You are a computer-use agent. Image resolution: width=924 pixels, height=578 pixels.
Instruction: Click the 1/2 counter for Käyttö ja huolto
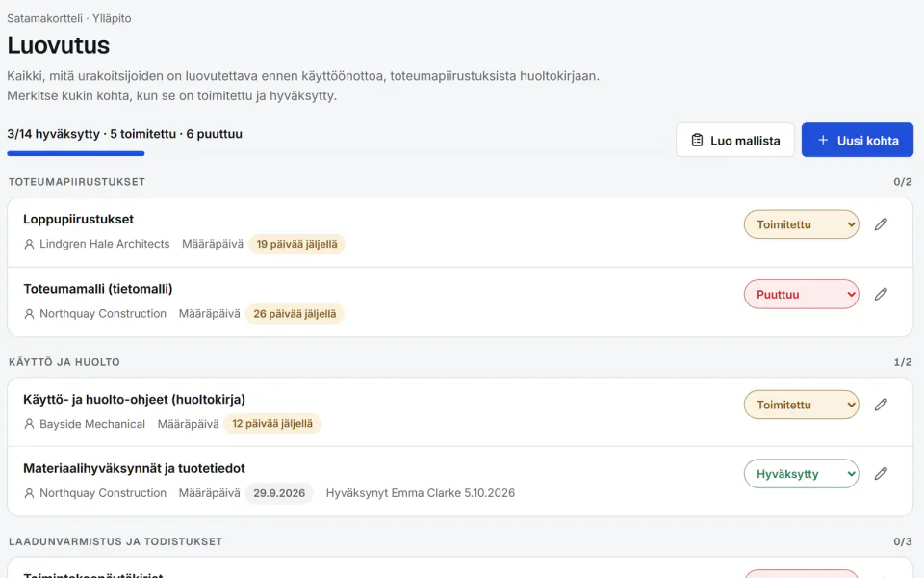903,362
